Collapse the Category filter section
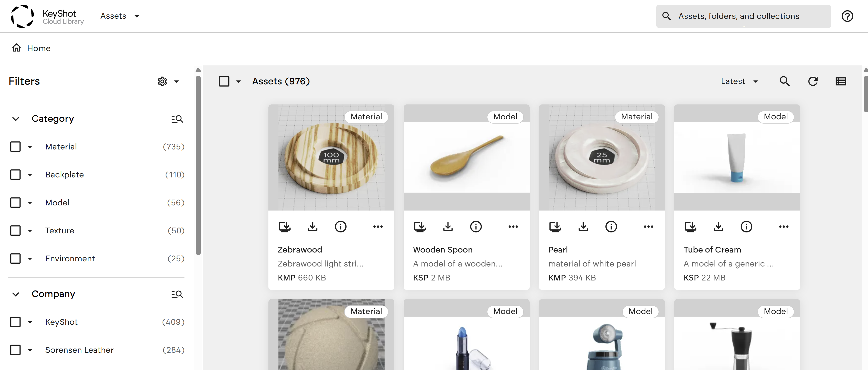The width and height of the screenshot is (868, 370). (x=15, y=119)
